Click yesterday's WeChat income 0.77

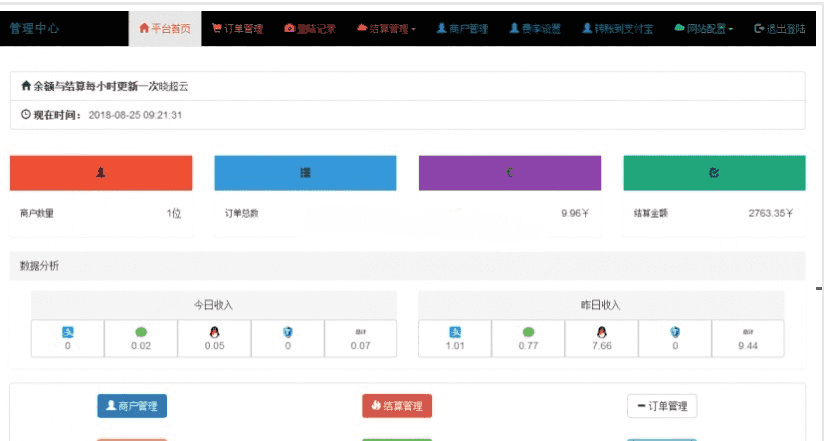pos(529,346)
